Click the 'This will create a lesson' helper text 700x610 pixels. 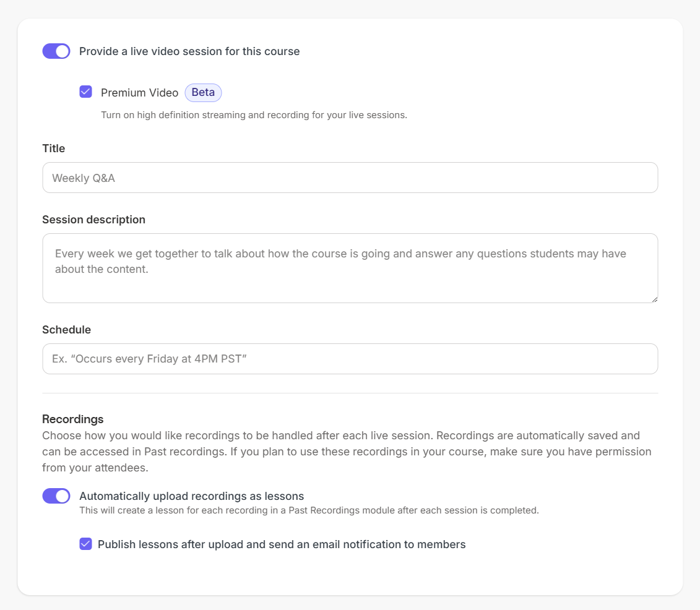coord(309,510)
